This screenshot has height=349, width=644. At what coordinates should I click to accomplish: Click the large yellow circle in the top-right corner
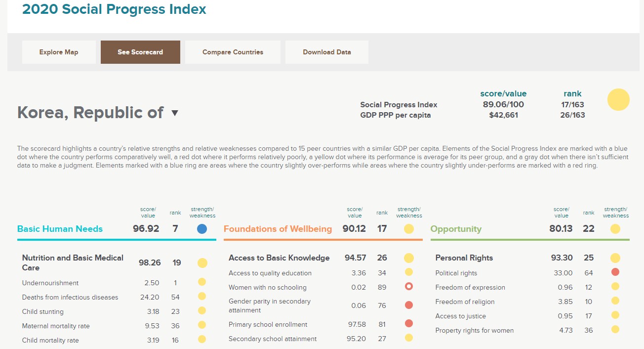point(618,99)
